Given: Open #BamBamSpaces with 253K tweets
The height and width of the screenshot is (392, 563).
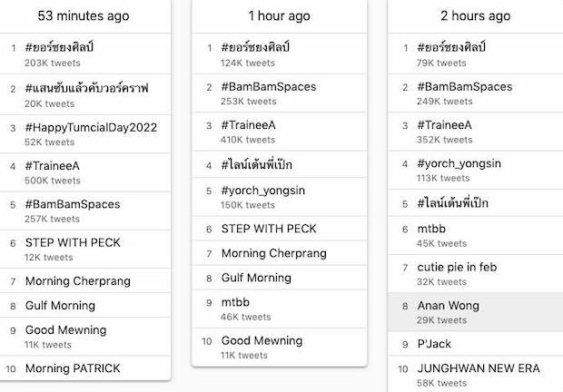Looking at the screenshot, I should point(269,87).
